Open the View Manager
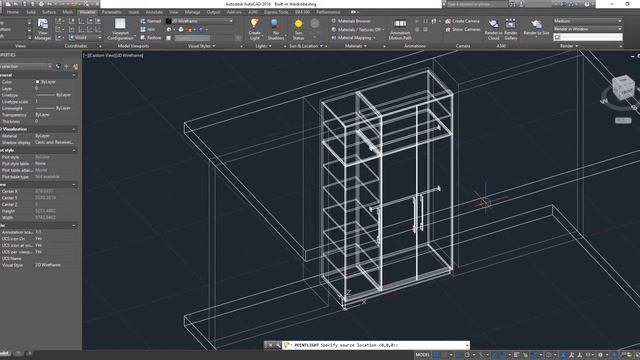The height and width of the screenshot is (360, 640). pyautogui.click(x=42, y=29)
